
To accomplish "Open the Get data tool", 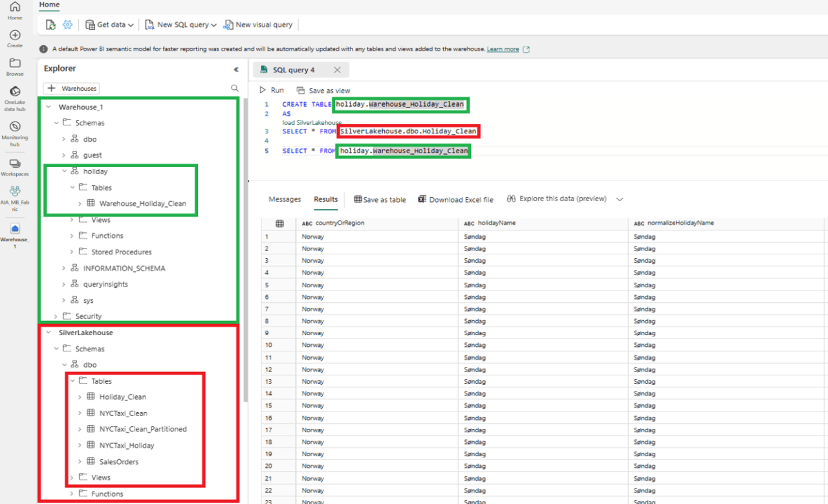I will click(109, 25).
